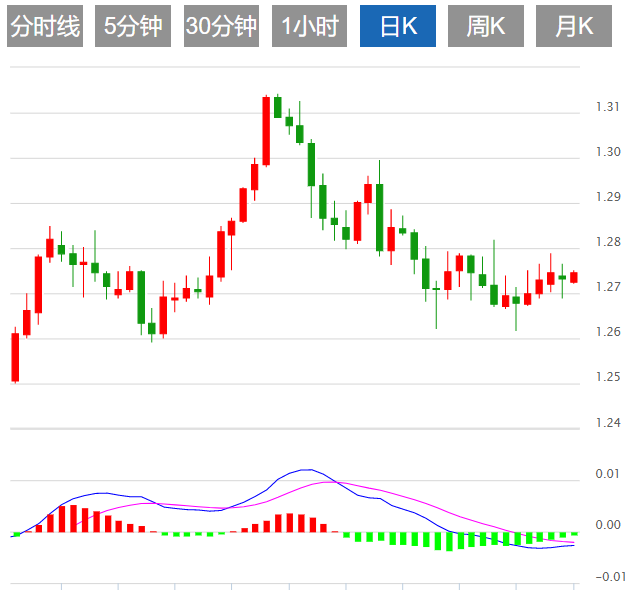The image size is (635, 590).
Task: Click the 1.31 price axis label
Action: (607, 107)
